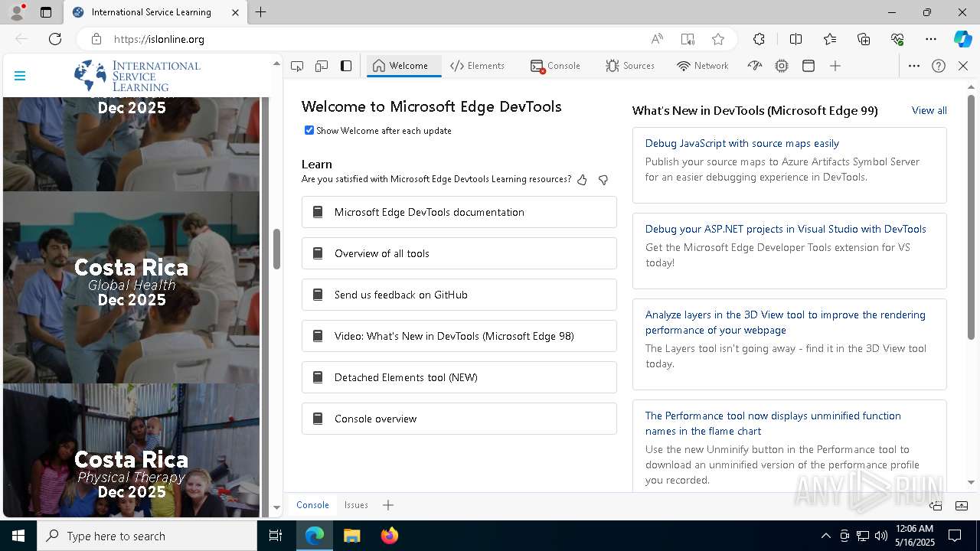The height and width of the screenshot is (551, 980).
Task: Add more tools to the DevTools tab bar
Action: [x=835, y=66]
